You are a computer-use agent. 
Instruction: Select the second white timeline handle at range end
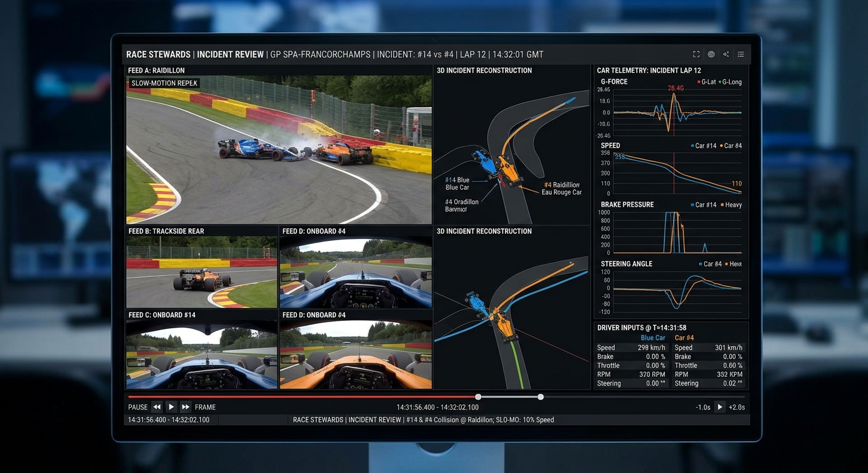(x=541, y=397)
